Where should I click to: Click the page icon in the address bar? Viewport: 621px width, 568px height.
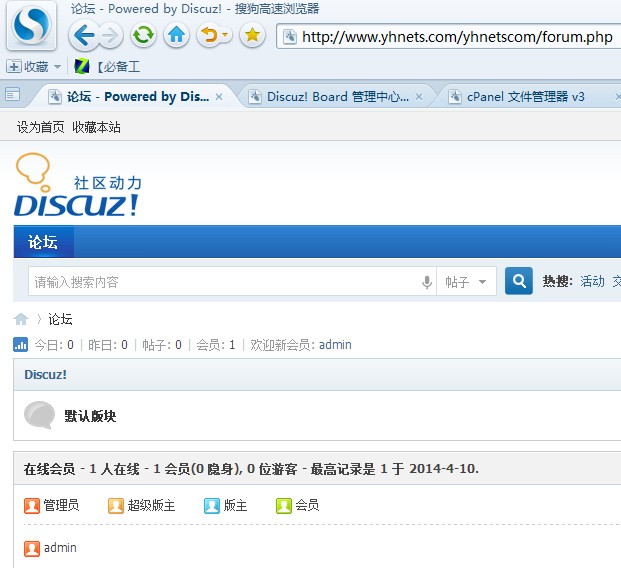pos(290,37)
